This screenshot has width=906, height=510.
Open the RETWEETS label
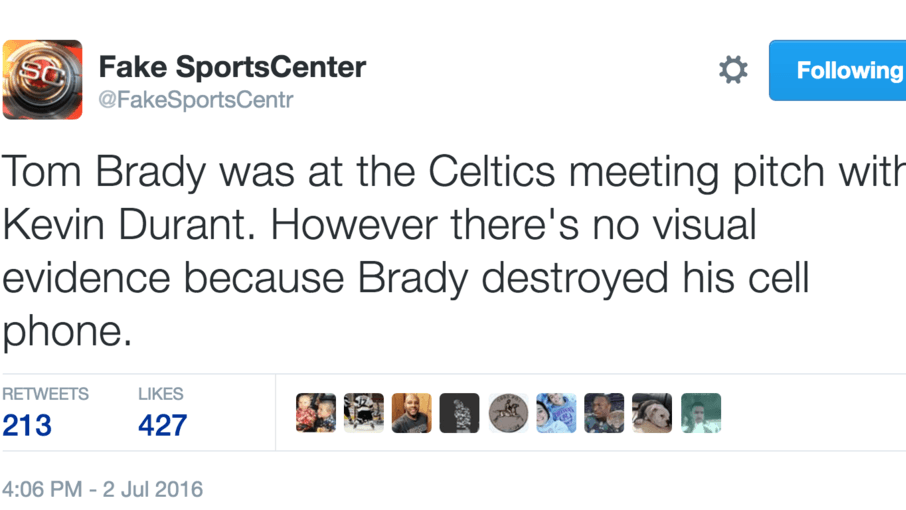tap(45, 394)
